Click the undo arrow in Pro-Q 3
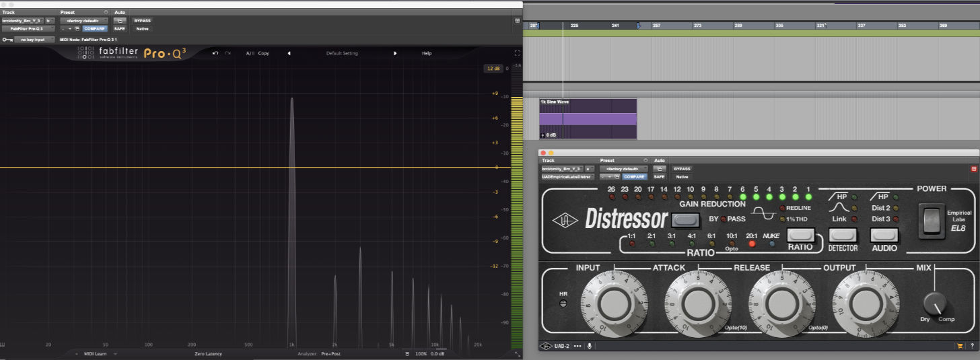This screenshot has width=980, height=360. pos(215,53)
